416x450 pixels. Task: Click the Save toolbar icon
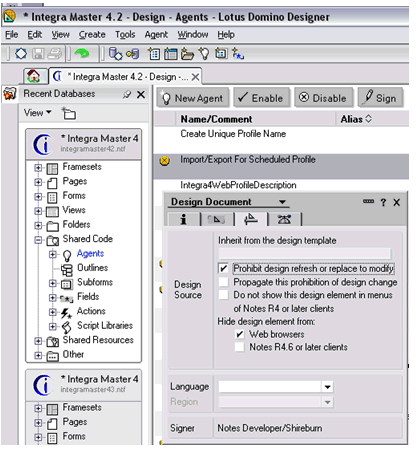tap(38, 54)
